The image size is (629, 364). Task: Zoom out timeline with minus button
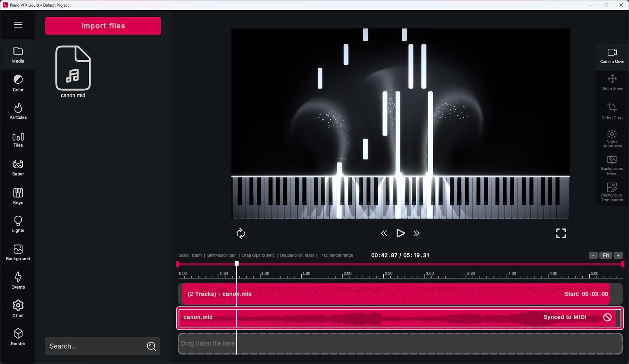tap(593, 256)
